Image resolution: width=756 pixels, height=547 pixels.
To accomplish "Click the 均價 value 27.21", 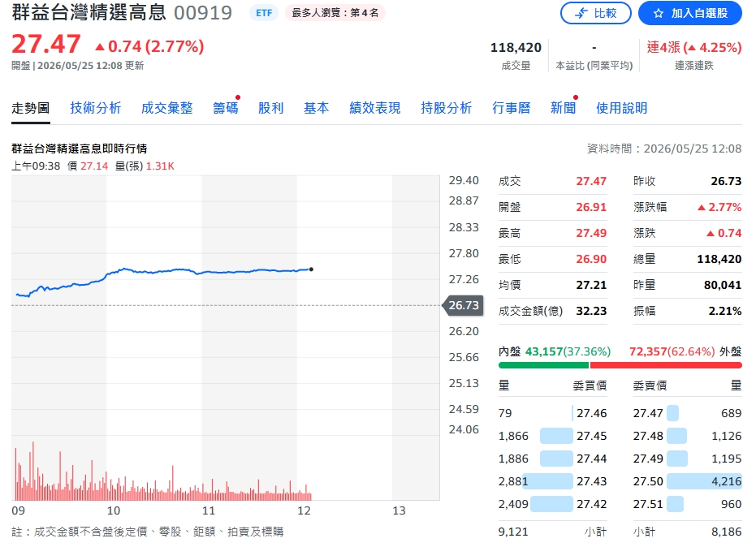I will tap(591, 286).
